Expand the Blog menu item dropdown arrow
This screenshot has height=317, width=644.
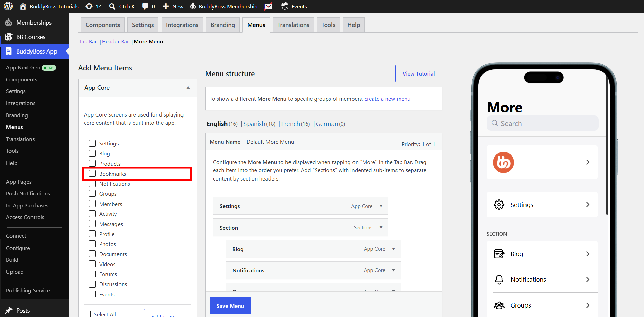[x=394, y=249]
